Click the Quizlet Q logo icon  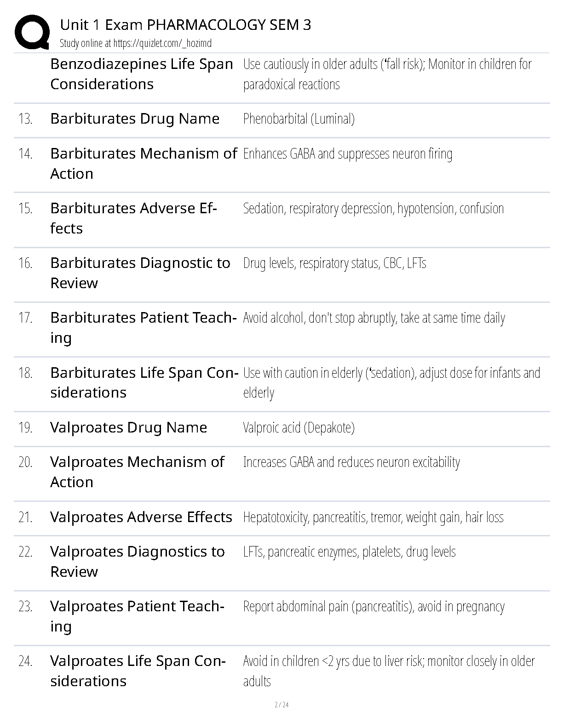(32, 32)
